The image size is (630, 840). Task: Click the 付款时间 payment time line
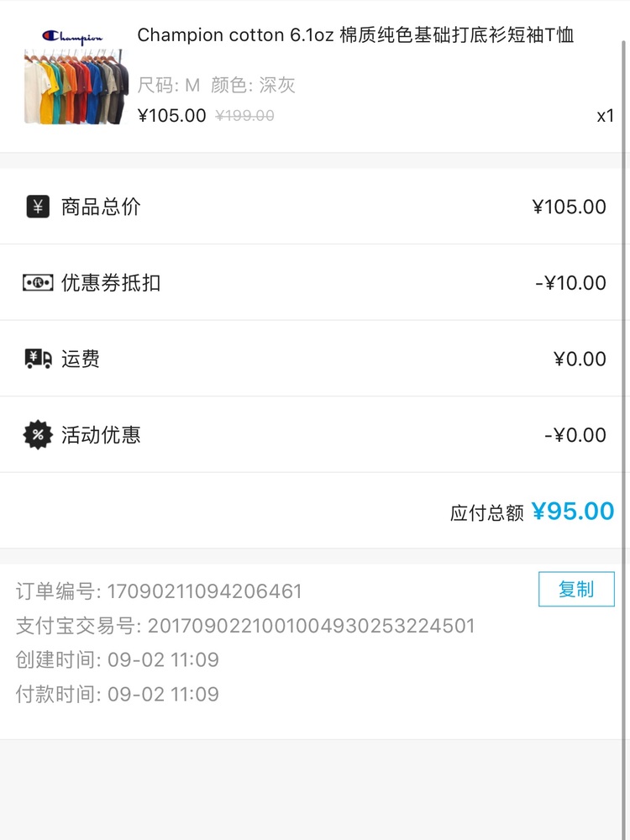pyautogui.click(x=118, y=694)
